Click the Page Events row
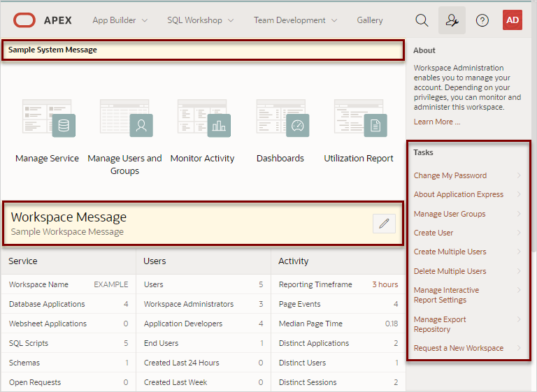The image size is (537, 392). [338, 304]
